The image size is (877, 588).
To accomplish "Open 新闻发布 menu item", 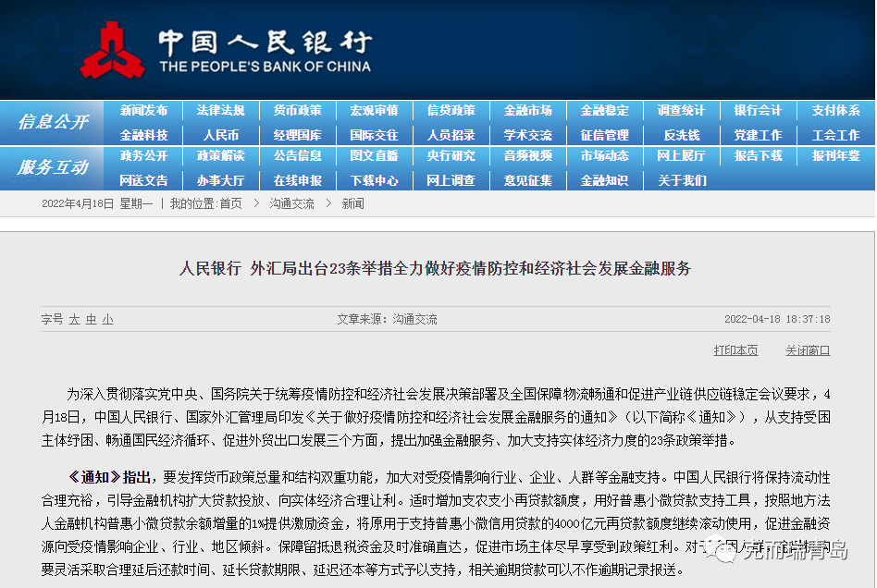I will [x=143, y=111].
